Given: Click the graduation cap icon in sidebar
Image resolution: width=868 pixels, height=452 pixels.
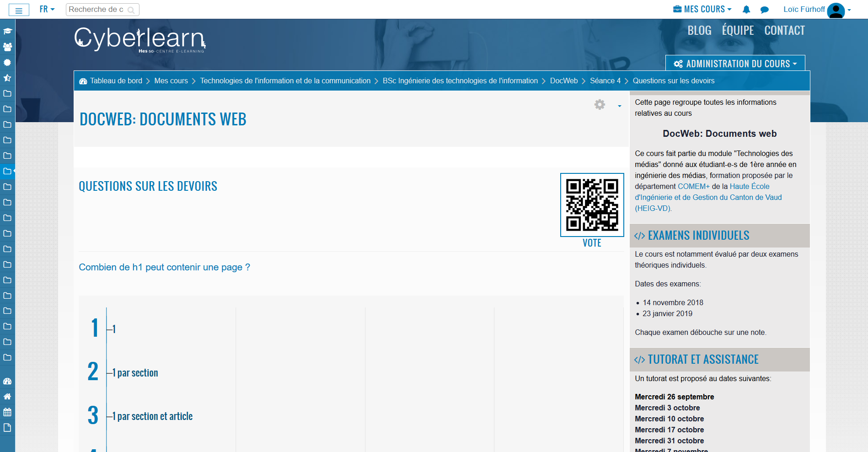Looking at the screenshot, I should (x=7, y=32).
